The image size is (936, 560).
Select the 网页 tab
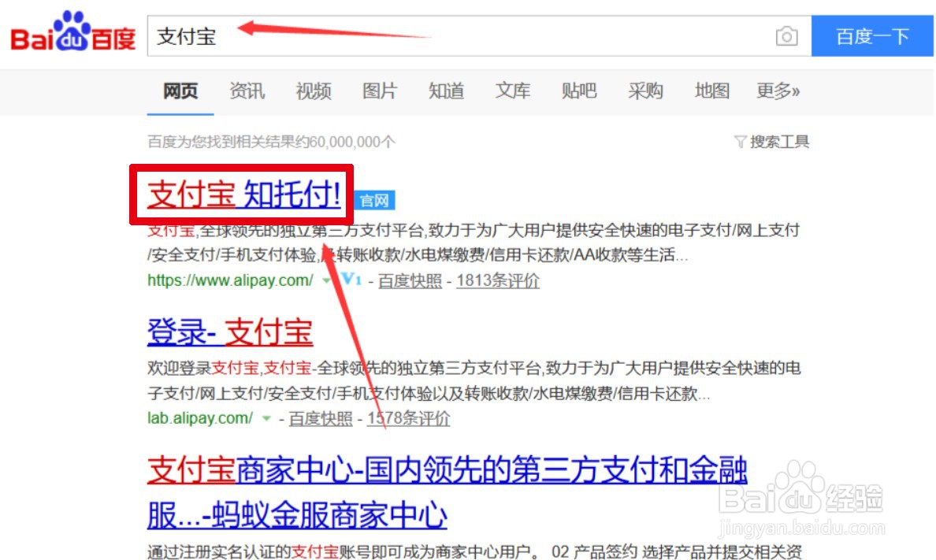point(180,91)
